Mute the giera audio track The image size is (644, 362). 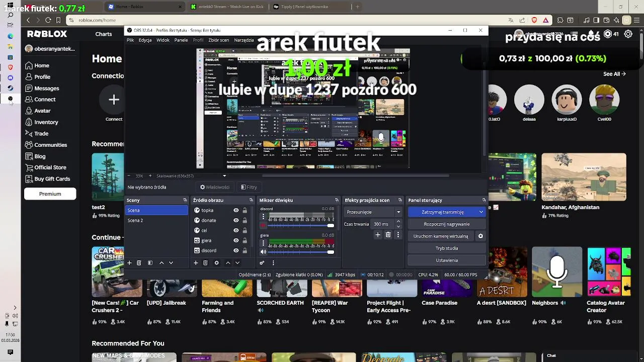(263, 251)
